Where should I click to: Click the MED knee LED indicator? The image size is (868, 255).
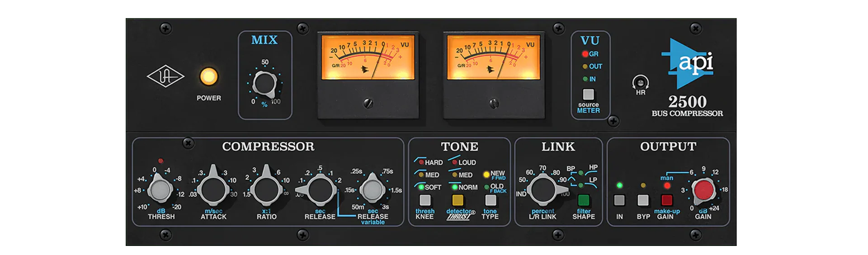coord(421,175)
